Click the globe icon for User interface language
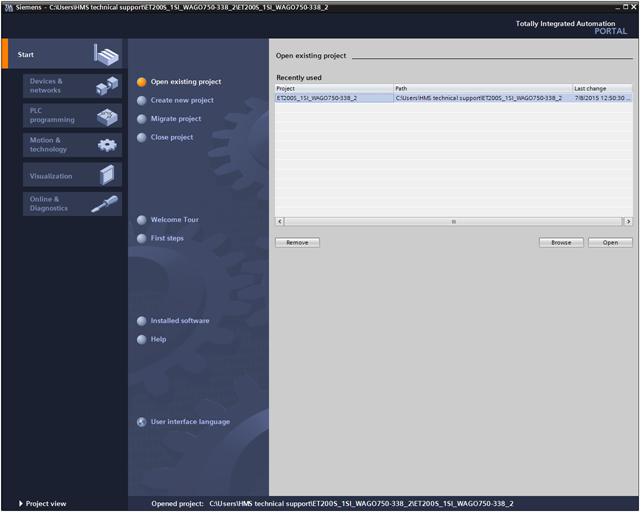 click(142, 422)
